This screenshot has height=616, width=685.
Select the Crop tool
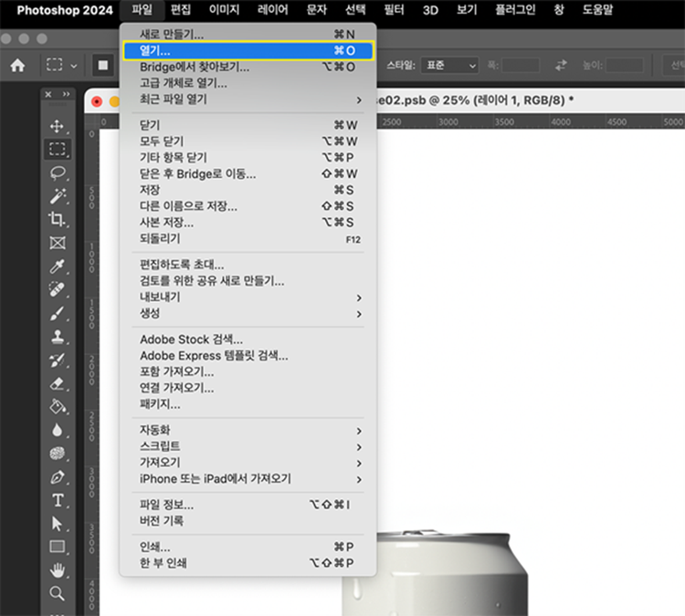tap(58, 219)
